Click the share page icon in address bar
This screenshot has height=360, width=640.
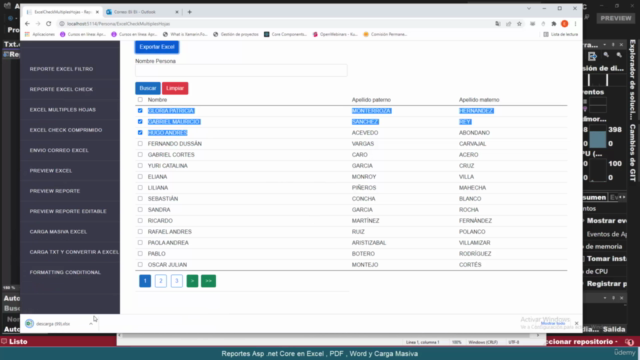coord(509,24)
